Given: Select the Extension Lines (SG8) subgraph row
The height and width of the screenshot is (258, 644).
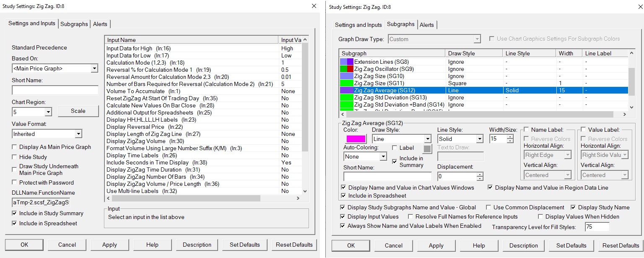Looking at the screenshot, I should 381,62.
